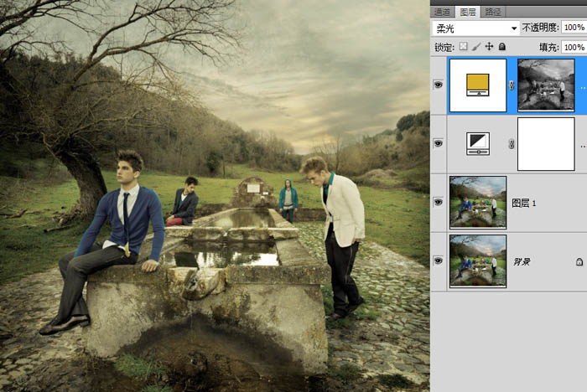The image size is (587, 392).
Task: Toggle lock all padlock icon
Action: [x=502, y=46]
